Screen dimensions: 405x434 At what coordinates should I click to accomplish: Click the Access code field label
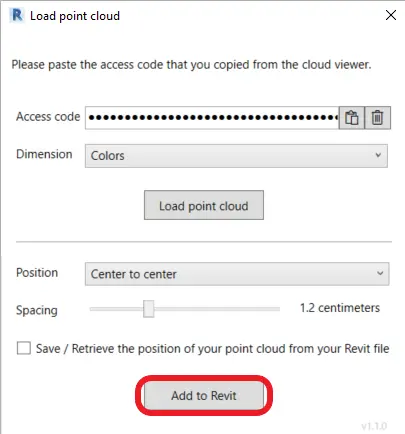48,117
